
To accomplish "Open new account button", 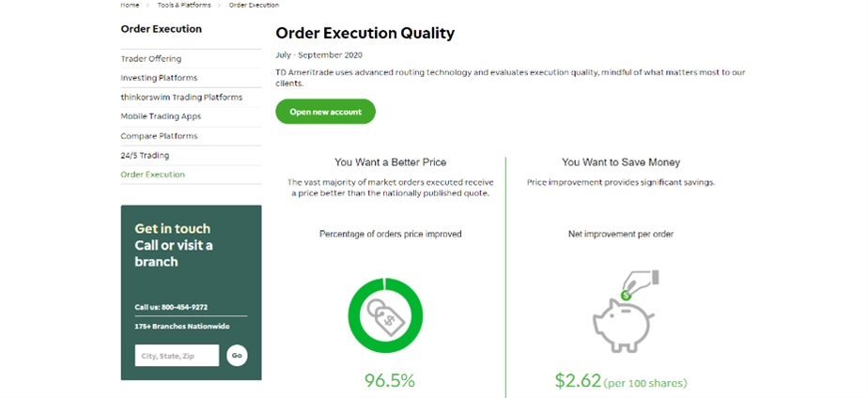I will point(325,112).
